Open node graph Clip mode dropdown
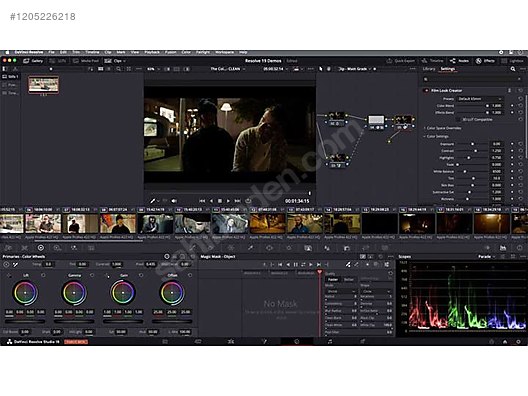 point(354,69)
